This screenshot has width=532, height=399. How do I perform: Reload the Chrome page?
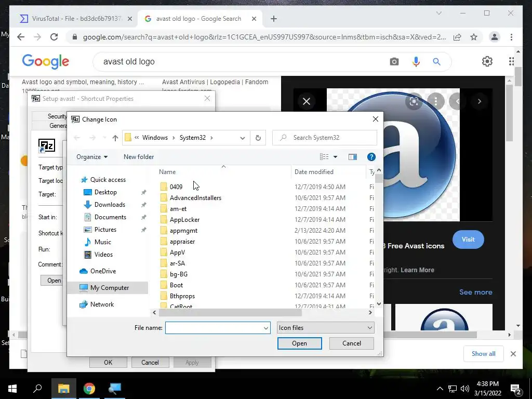pyautogui.click(x=54, y=37)
